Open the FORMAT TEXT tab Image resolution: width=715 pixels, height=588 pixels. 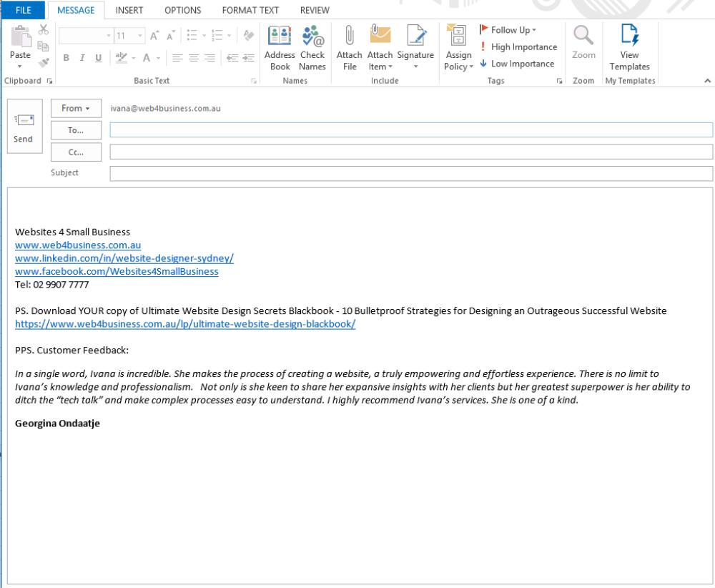[250, 10]
